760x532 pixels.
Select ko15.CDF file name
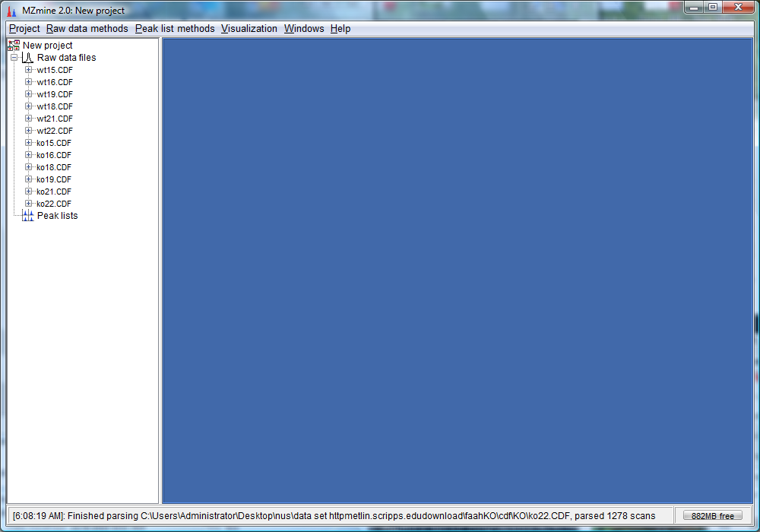pos(54,143)
